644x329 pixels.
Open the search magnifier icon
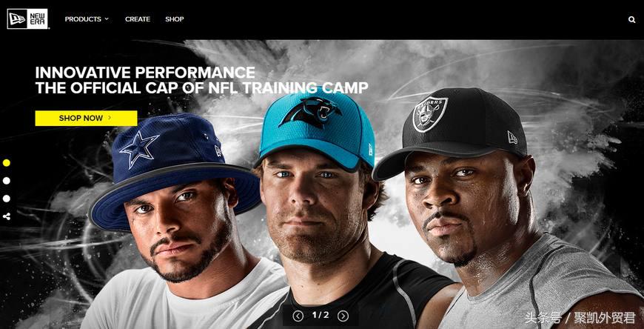coord(631,19)
